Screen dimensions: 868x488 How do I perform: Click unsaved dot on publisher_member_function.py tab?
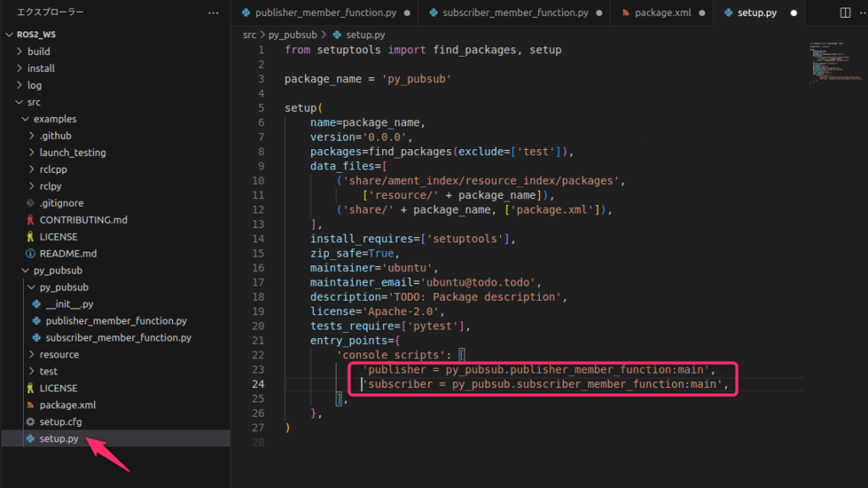coord(407,14)
